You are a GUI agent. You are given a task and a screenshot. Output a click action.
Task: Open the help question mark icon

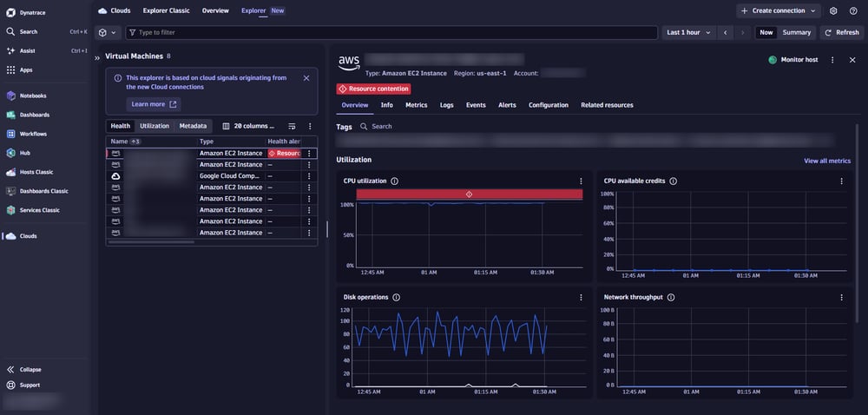(853, 10)
